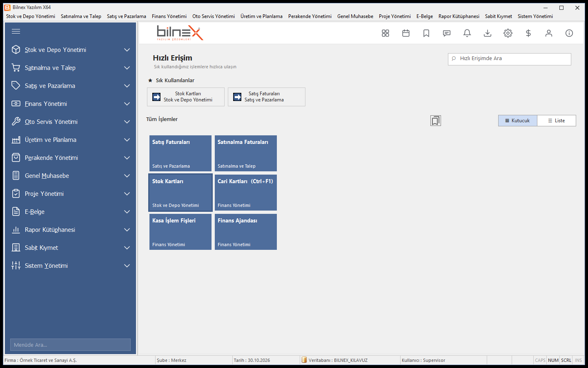Open the user profile icon
This screenshot has width=588, height=368.
coord(549,33)
